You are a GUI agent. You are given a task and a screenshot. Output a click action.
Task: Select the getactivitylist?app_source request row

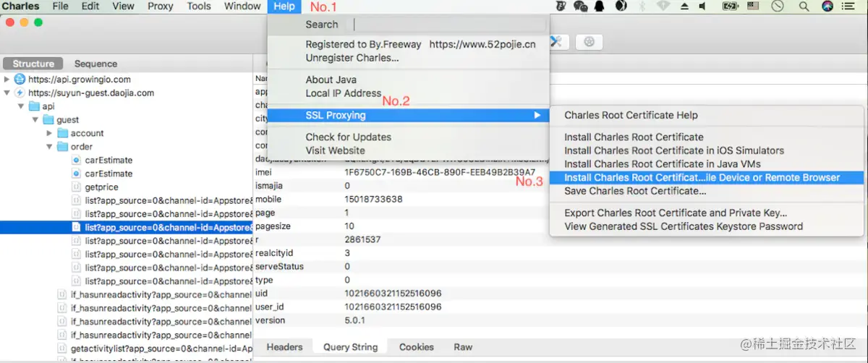(x=127, y=349)
